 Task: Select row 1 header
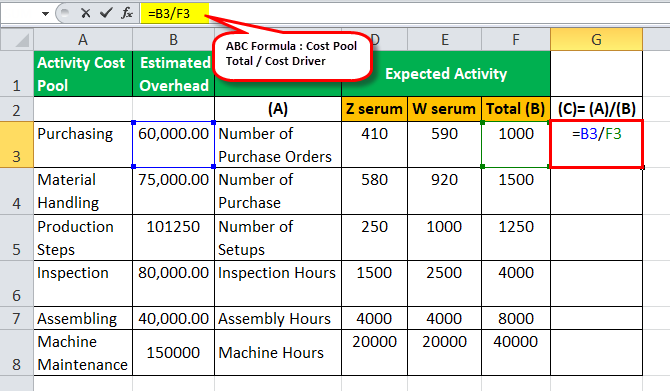17,73
